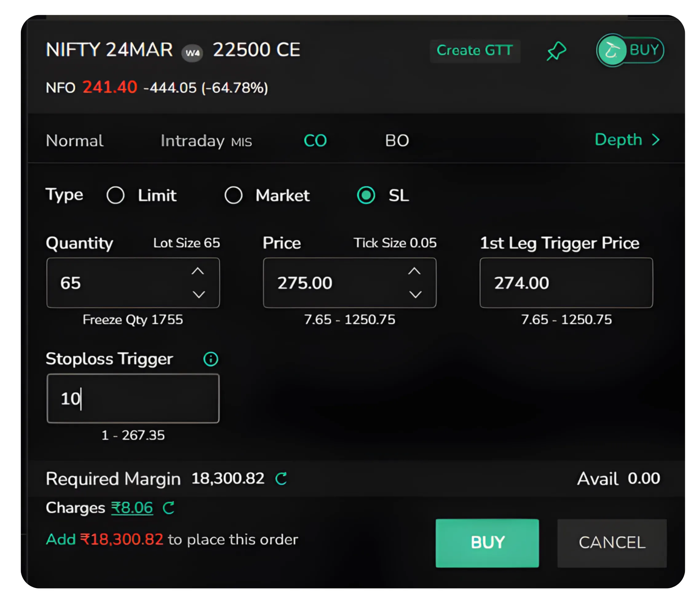Increase Quantity using the up stepper
The width and height of the screenshot is (700, 607).
199,271
